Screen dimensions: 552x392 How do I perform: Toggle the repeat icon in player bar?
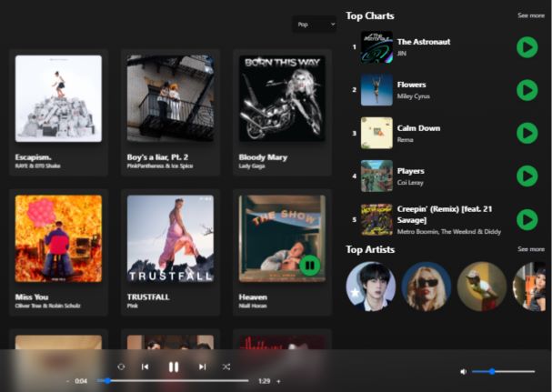121,367
